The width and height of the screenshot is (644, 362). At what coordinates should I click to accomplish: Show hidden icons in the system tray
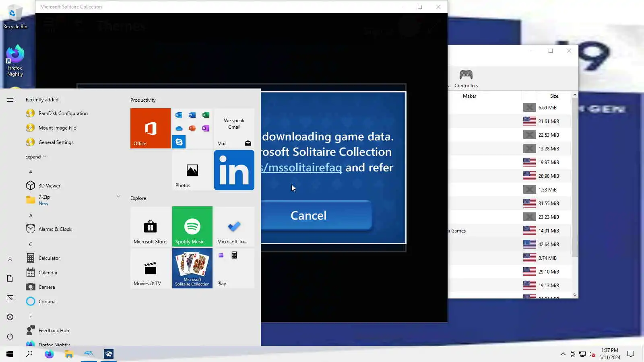pyautogui.click(x=563, y=354)
